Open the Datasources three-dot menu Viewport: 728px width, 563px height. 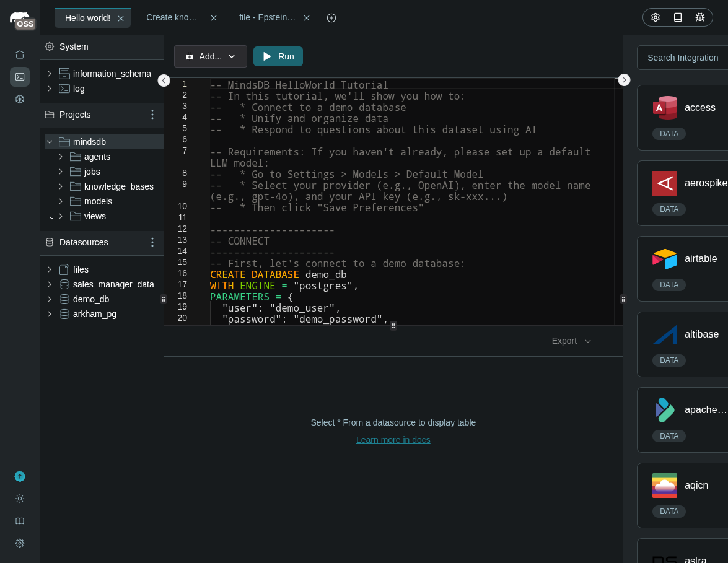tap(152, 242)
